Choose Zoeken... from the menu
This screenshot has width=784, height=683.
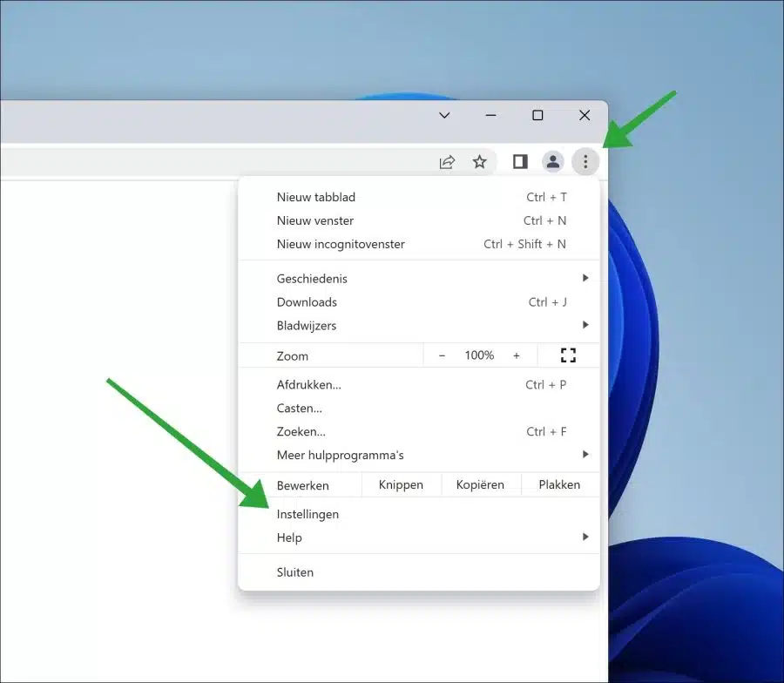(x=419, y=431)
